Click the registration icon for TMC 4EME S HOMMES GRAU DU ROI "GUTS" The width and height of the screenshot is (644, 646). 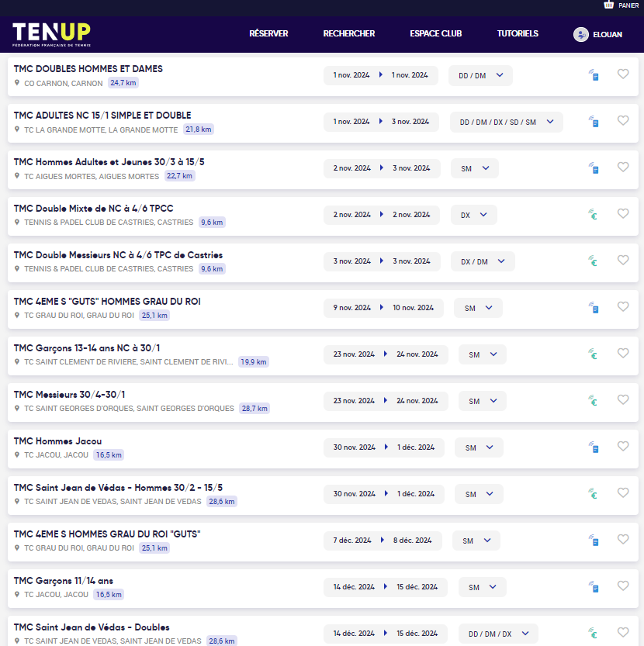coord(594,541)
